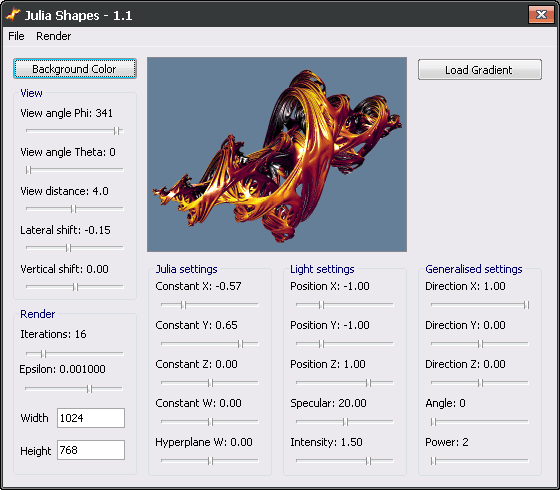This screenshot has height=490, width=560.
Task: Click the Width input field
Action: [91, 418]
